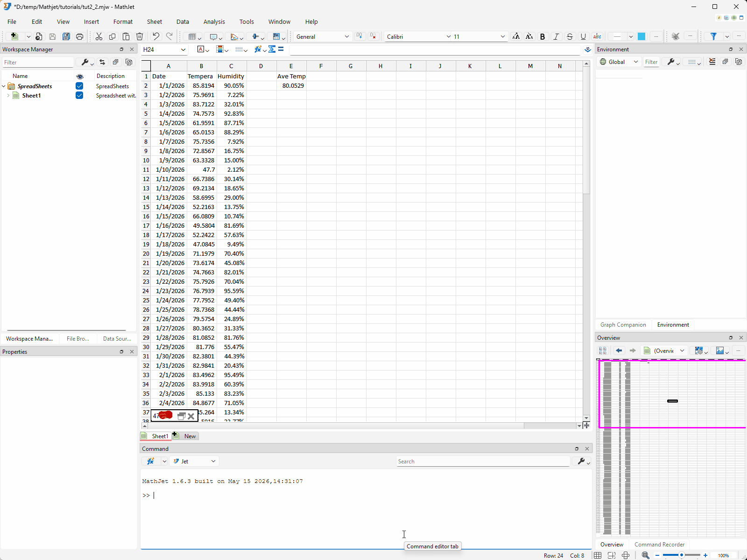747x560 pixels.
Task: Click the Sigma sum icon in formula bar
Action: click(272, 49)
